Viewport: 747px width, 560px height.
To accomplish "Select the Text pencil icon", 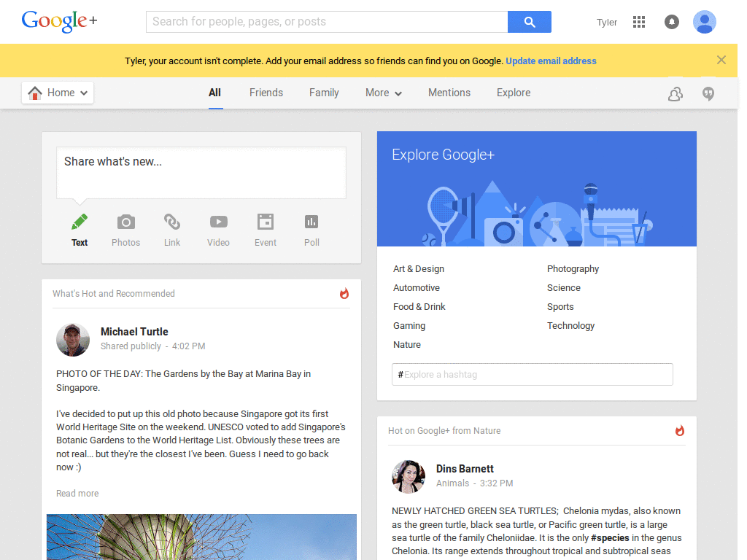I will [80, 222].
